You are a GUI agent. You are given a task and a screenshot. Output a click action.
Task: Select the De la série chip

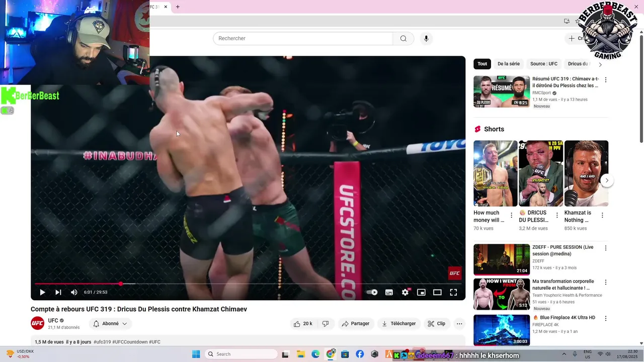(509, 64)
